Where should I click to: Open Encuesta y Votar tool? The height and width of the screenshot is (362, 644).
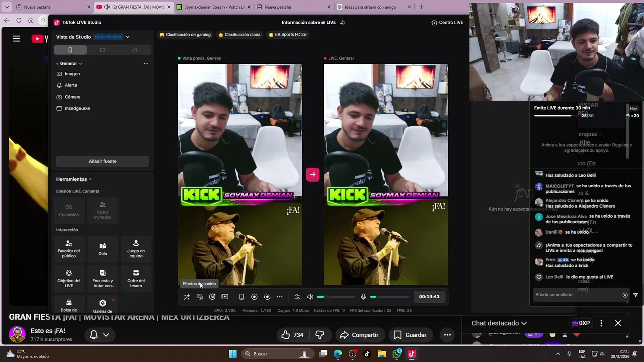pyautogui.click(x=103, y=279)
